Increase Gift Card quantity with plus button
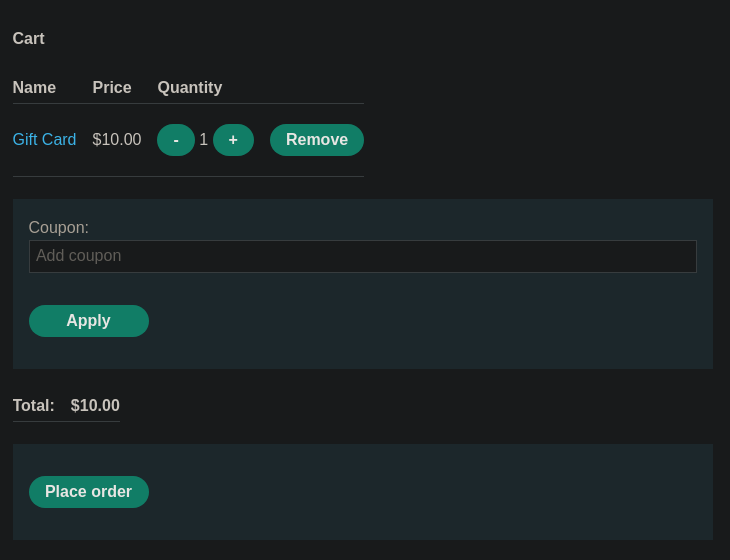This screenshot has width=730, height=560. (233, 140)
